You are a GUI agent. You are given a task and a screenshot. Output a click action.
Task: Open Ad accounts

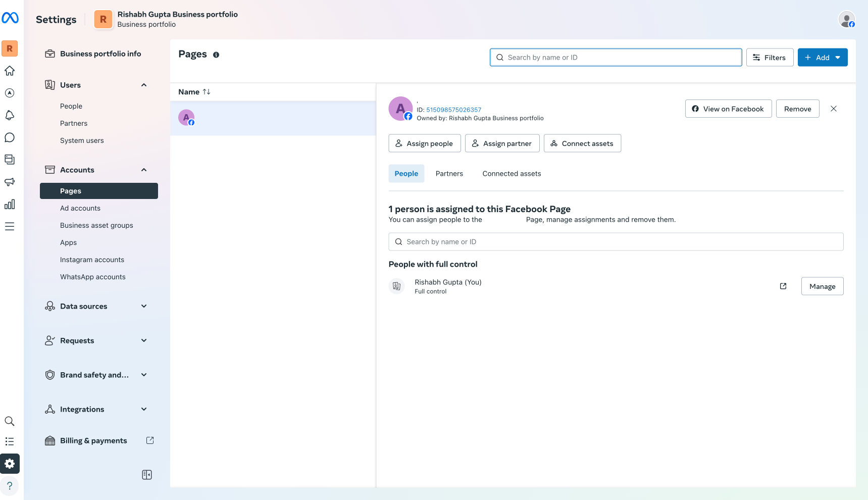80,208
